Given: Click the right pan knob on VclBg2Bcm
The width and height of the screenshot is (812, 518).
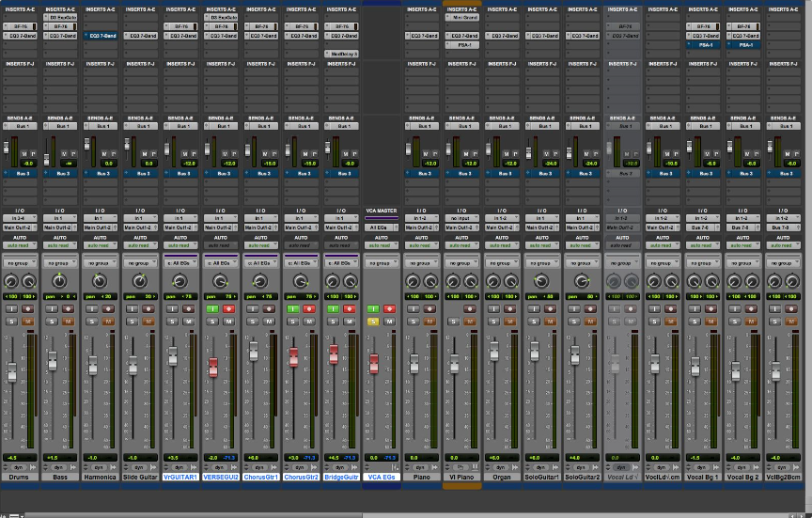Looking at the screenshot, I should 792,281.
